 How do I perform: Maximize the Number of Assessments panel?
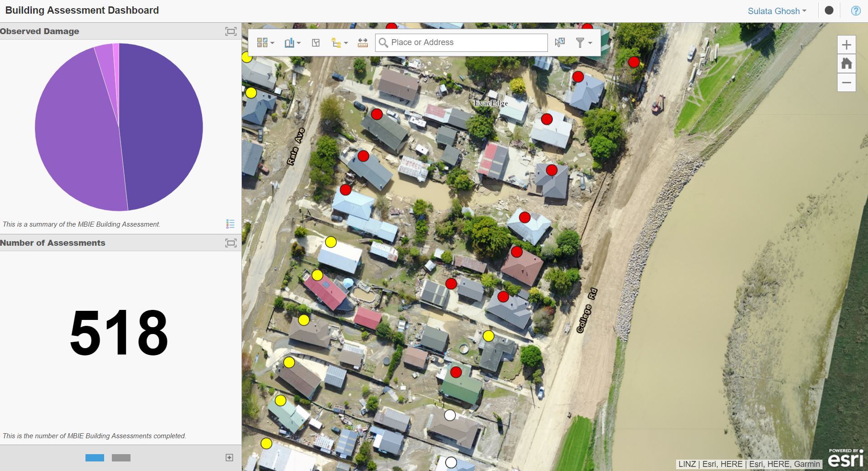(x=231, y=243)
